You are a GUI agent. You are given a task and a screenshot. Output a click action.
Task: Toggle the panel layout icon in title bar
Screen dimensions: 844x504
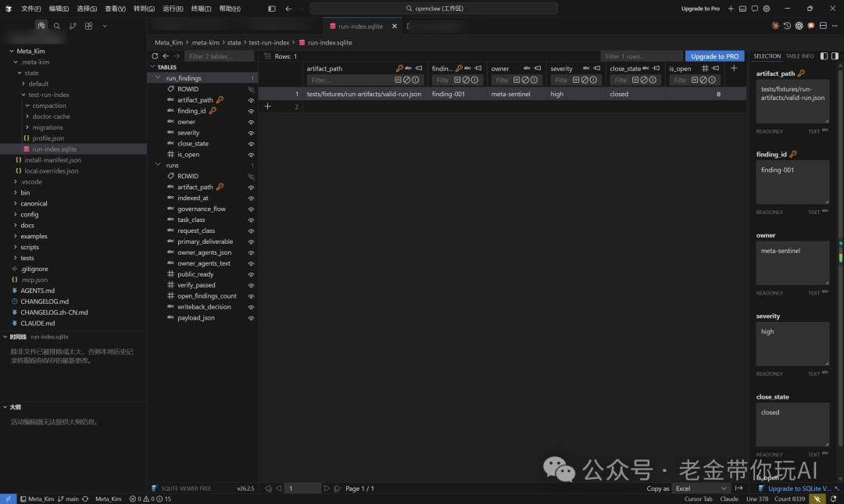point(743,9)
